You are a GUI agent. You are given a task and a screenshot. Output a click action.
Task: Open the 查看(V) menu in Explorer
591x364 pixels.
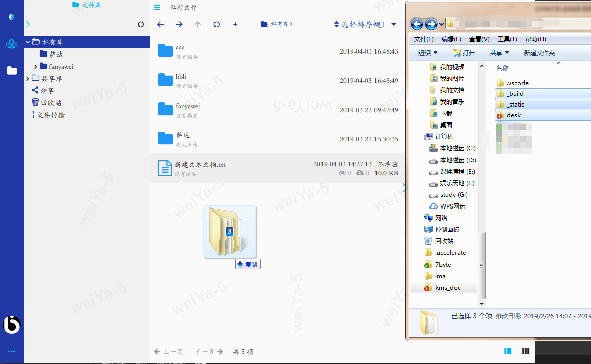click(x=479, y=39)
